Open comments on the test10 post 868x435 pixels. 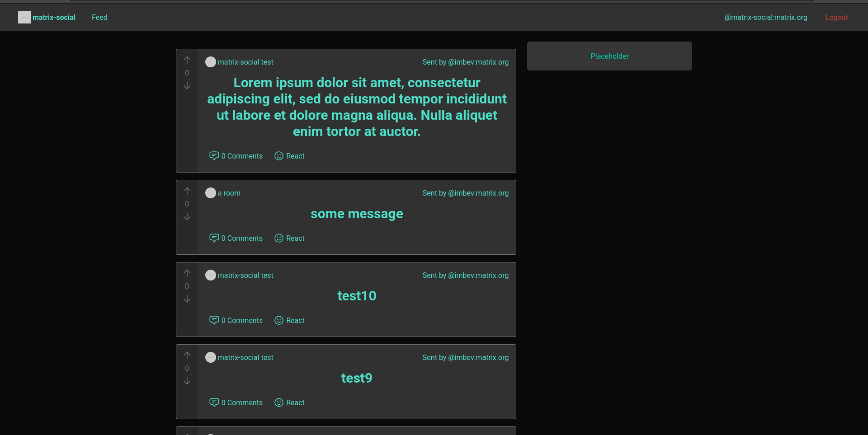tap(236, 320)
